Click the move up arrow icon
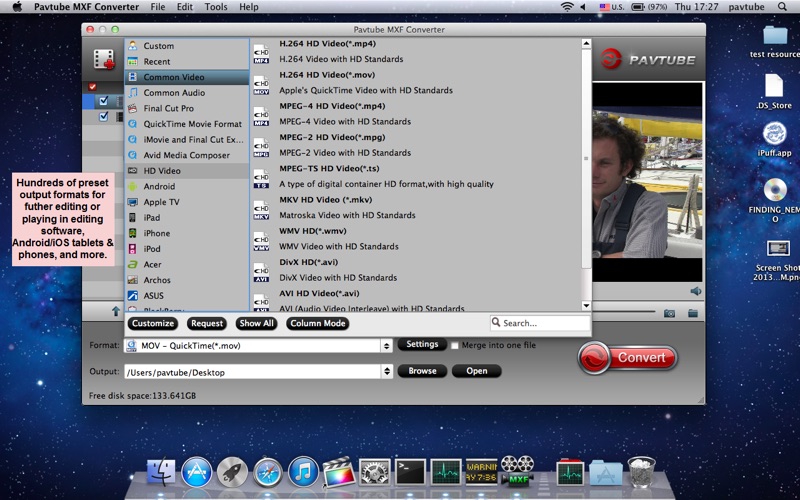This screenshot has width=800, height=500. tap(116, 311)
